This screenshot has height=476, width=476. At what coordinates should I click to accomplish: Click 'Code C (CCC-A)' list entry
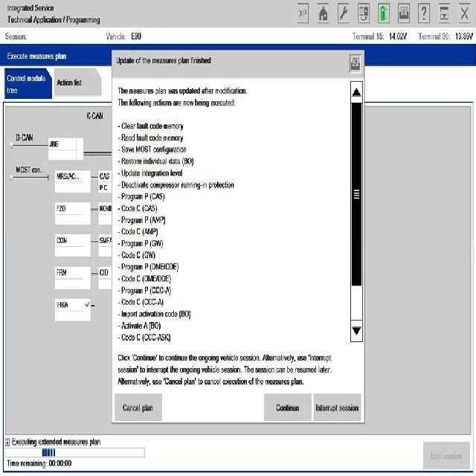(141, 302)
